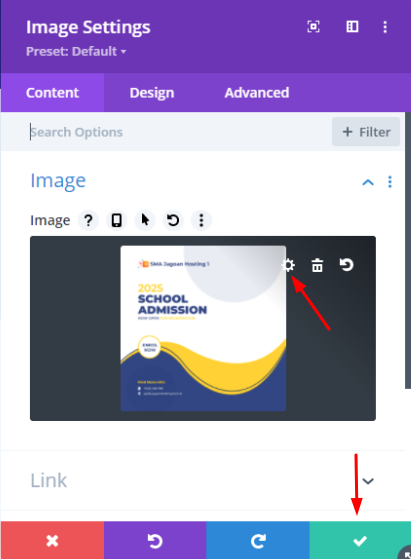Click the fullscreen expand modal icon

[313, 27]
